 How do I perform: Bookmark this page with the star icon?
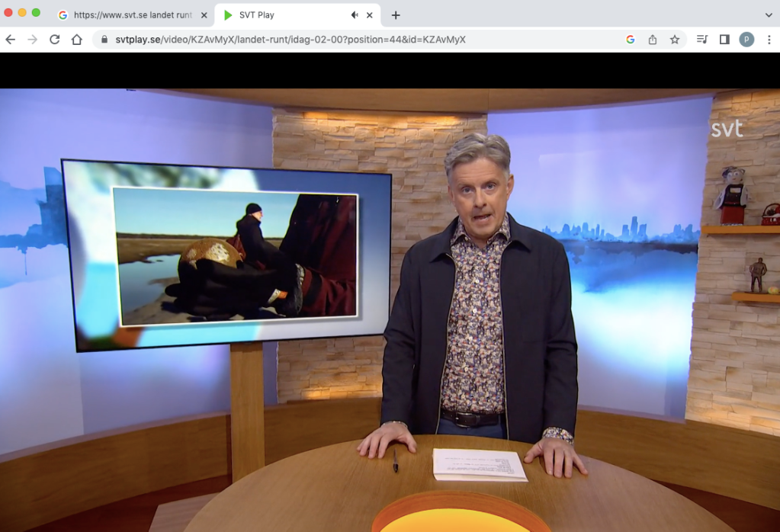coord(675,40)
